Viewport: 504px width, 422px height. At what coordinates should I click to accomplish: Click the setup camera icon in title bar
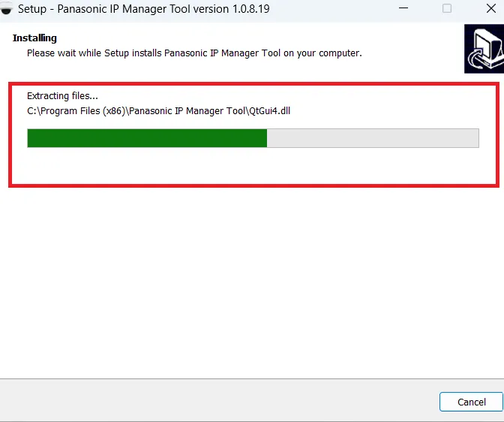6,9
